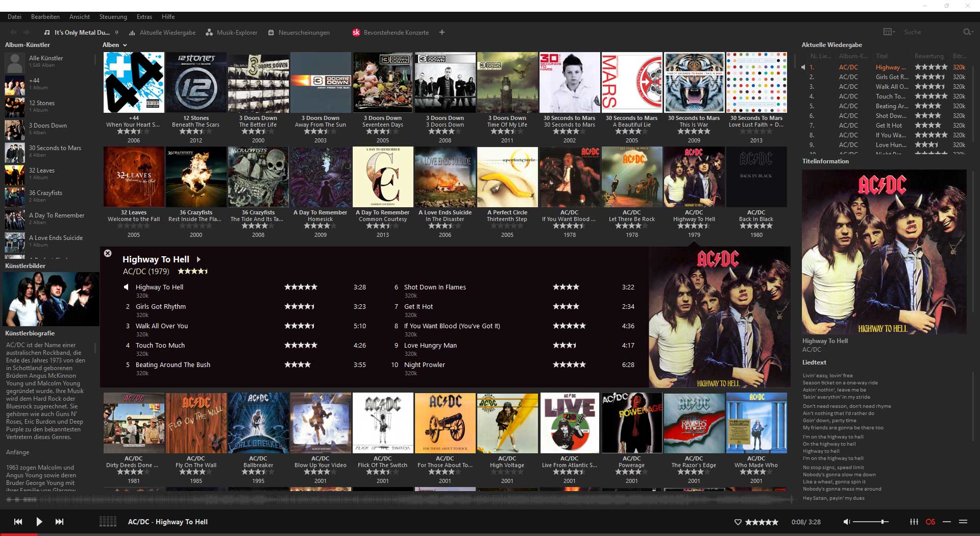Rate Love Hungry Man stars in track list

(x=565, y=346)
